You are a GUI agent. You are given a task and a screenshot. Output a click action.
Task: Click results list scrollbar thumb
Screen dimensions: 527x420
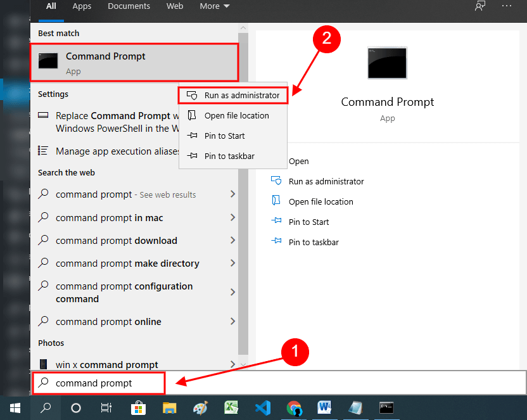click(x=243, y=194)
